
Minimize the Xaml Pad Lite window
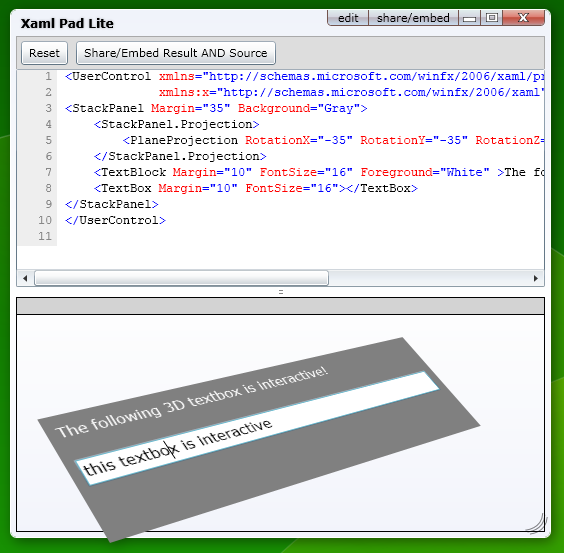[469, 18]
